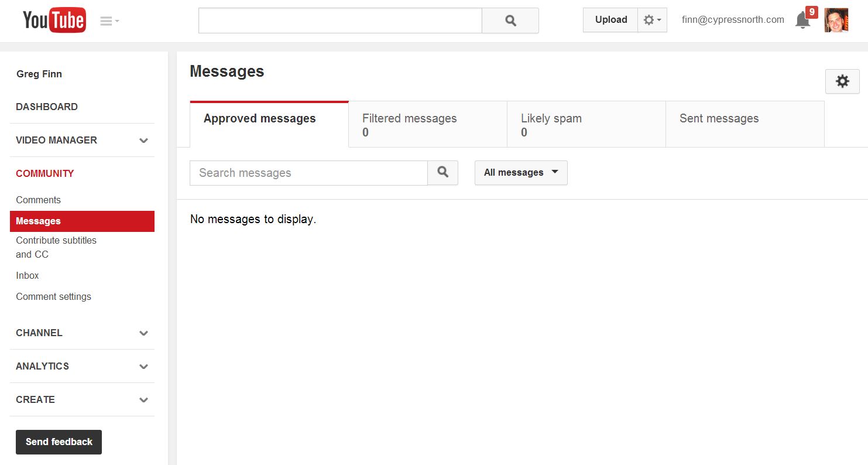Open the Messages settings gear button

point(842,81)
